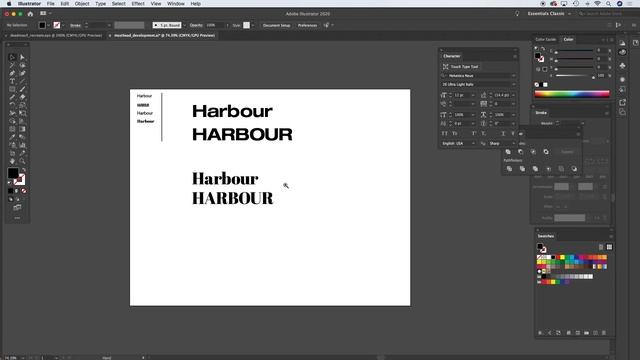Toggle Underline in Character panel

click(x=503, y=133)
